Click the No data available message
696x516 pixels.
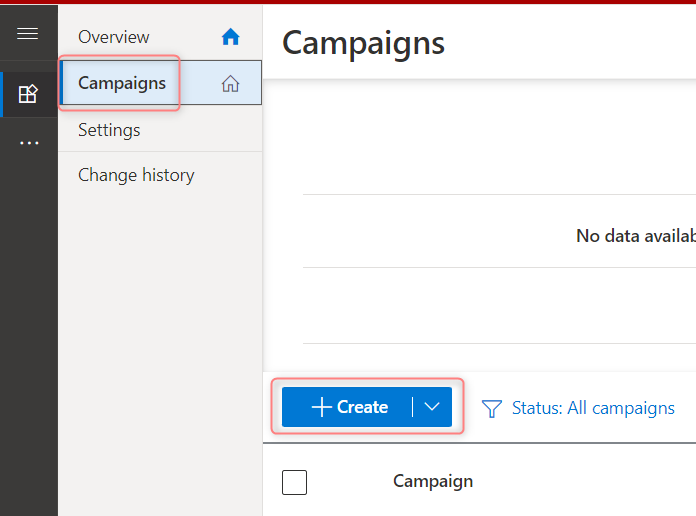click(x=635, y=236)
